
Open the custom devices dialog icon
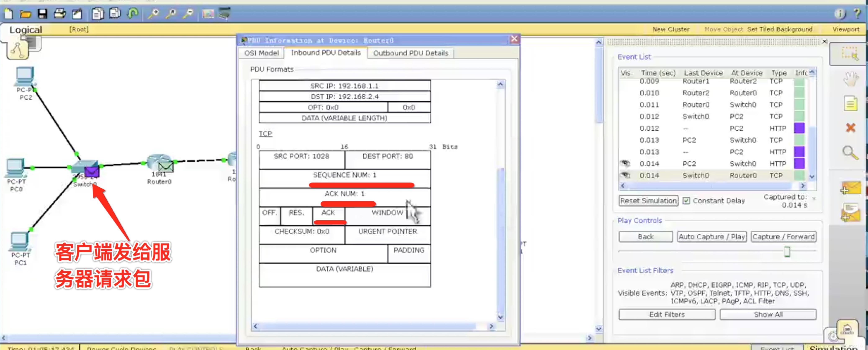click(x=224, y=13)
